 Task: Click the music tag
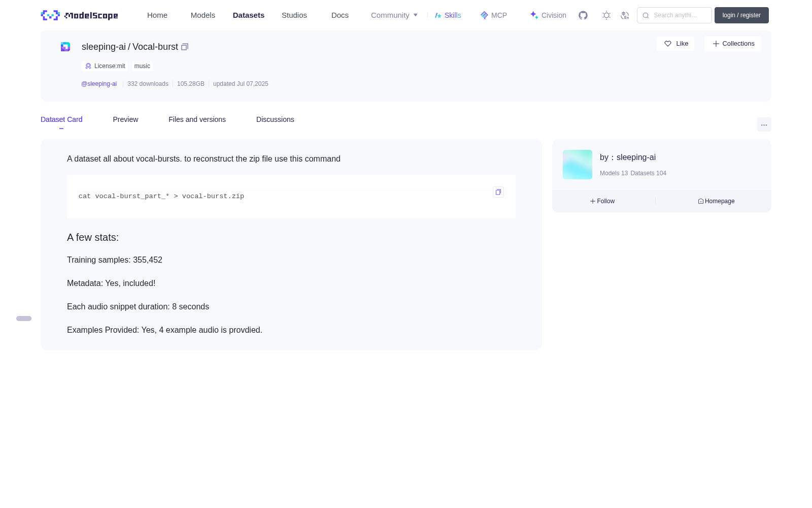142,66
